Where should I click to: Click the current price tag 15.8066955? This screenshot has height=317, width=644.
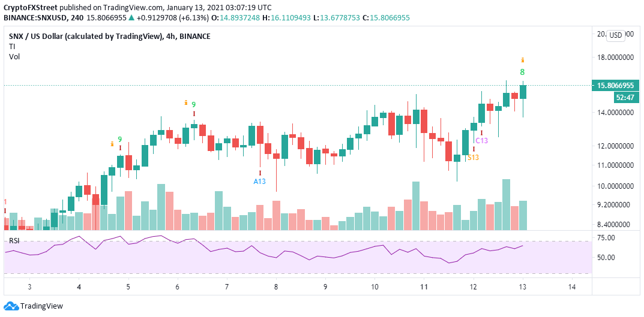616,86
